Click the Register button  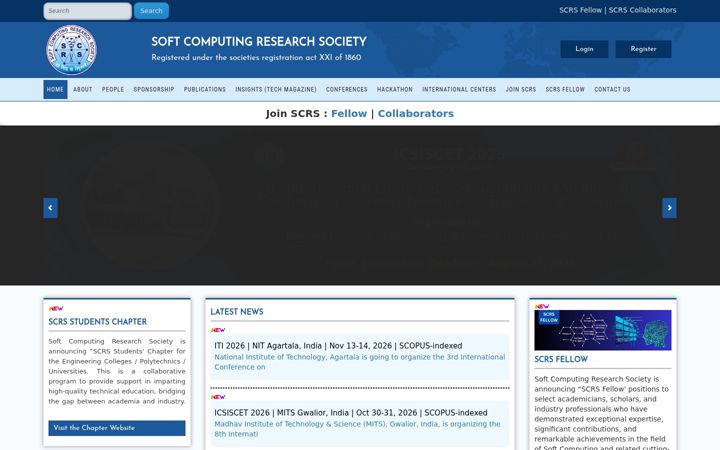pos(643,49)
